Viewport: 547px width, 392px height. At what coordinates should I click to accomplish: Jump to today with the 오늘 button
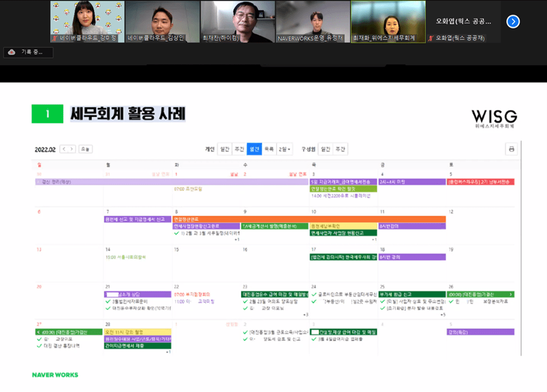[x=86, y=149]
